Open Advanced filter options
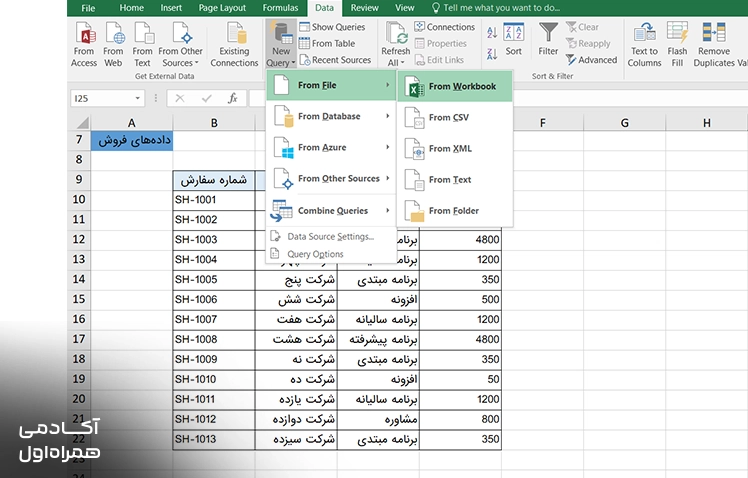This screenshot has height=478, width=748. pyautogui.click(x=592, y=60)
